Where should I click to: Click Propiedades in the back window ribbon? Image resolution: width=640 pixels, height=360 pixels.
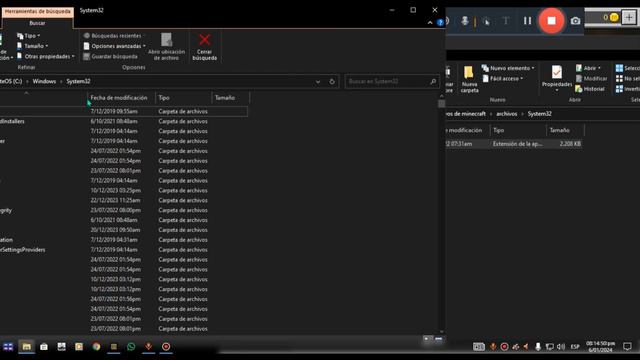coord(557,78)
